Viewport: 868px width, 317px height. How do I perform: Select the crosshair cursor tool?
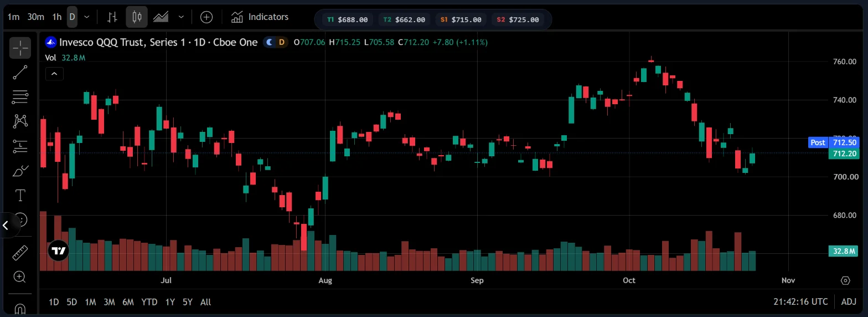(20, 48)
